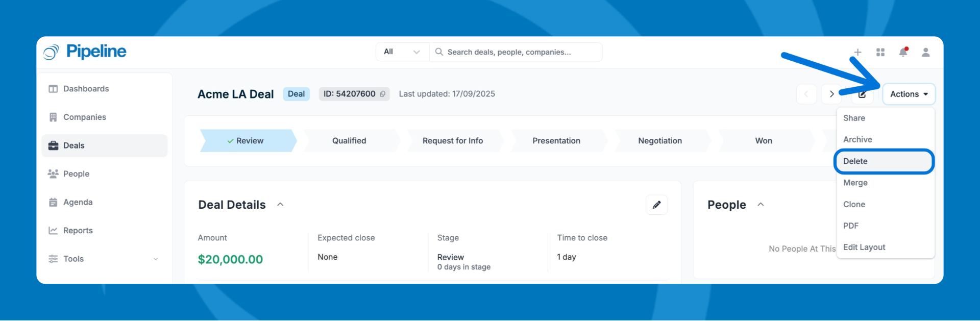Image resolution: width=980 pixels, height=321 pixels.
Task: Select Clone from the Actions menu
Action: point(854,204)
